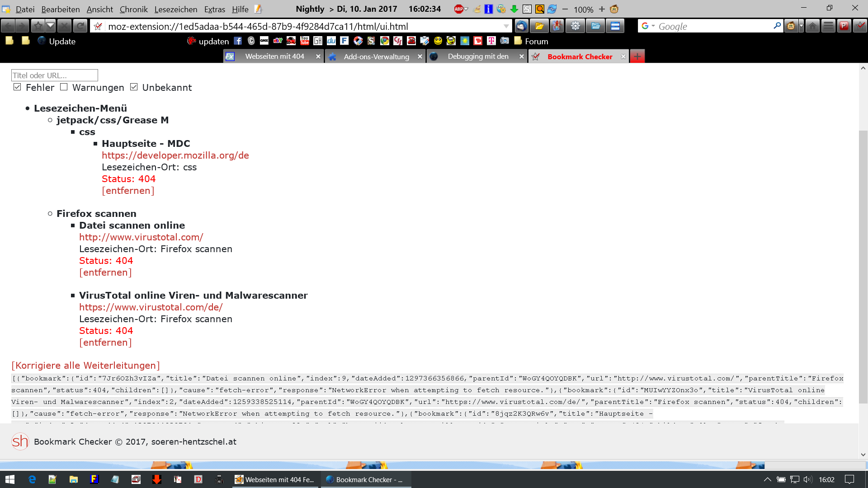Expand the Greasemonkey dropdown arrow

tap(801, 26)
